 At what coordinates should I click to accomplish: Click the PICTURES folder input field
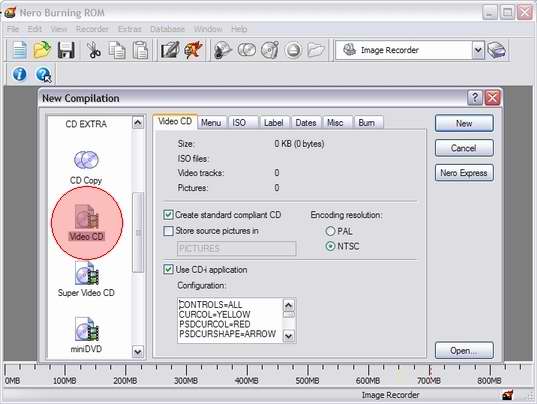237,249
